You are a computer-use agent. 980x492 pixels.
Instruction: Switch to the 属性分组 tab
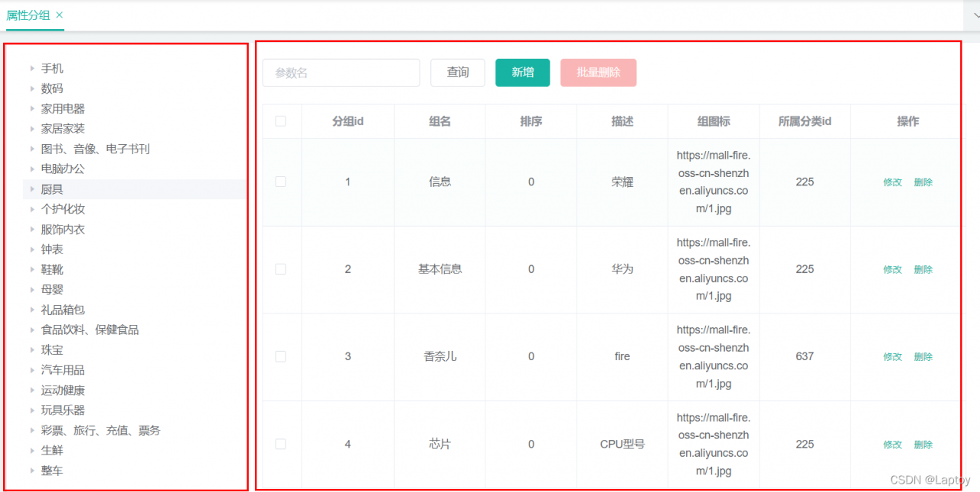coord(28,15)
